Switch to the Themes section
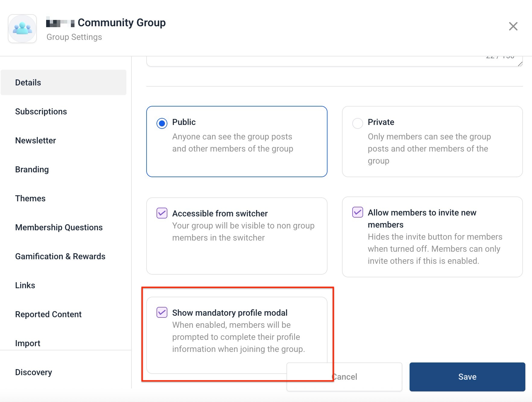Screen dimensions: 532x402 (x=30, y=198)
